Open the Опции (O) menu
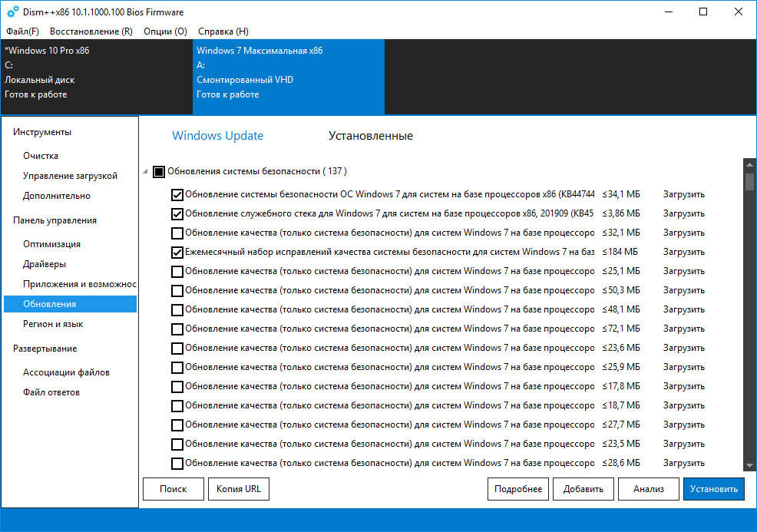 [x=165, y=31]
